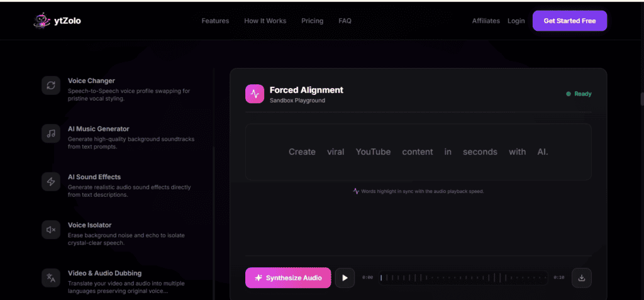This screenshot has height=300, width=644.
Task: Open the Login link
Action: pos(516,21)
